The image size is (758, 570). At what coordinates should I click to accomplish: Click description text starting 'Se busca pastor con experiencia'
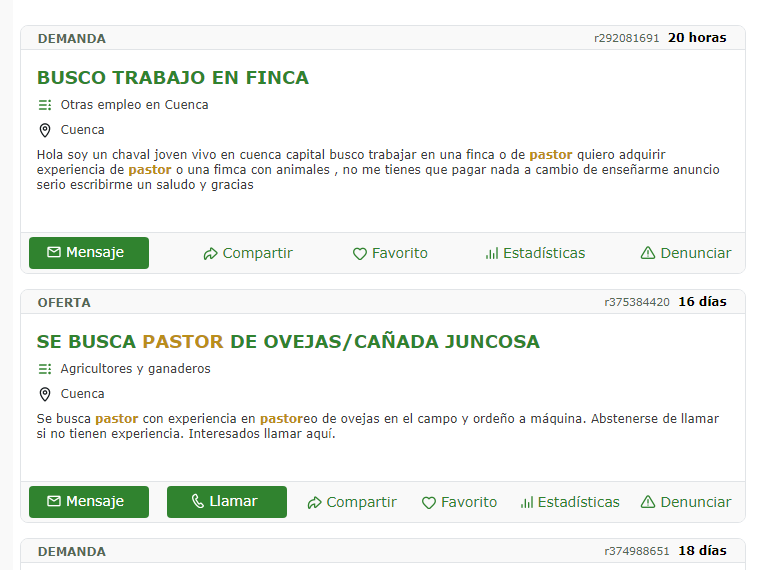(378, 426)
